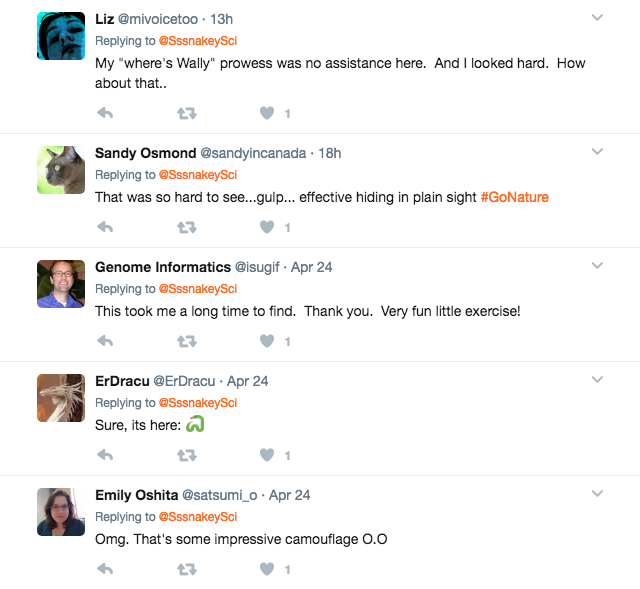
Task: Like Sandy Osmond's tweet
Action: [x=267, y=228]
